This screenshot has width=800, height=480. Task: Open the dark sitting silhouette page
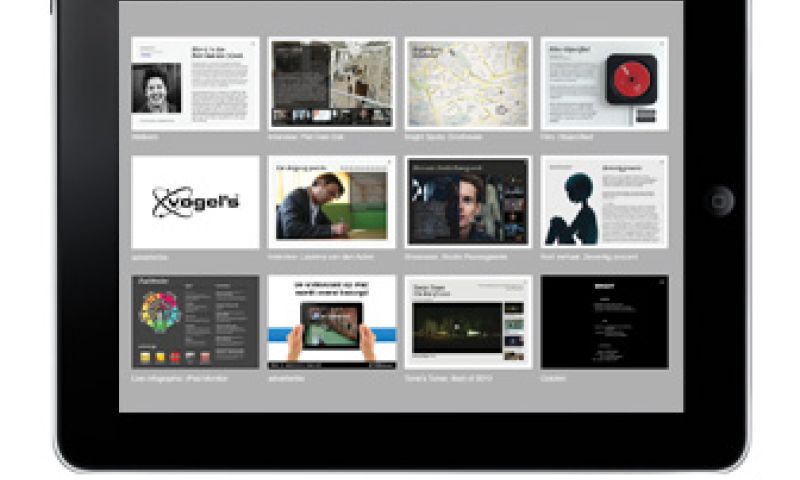[605, 203]
